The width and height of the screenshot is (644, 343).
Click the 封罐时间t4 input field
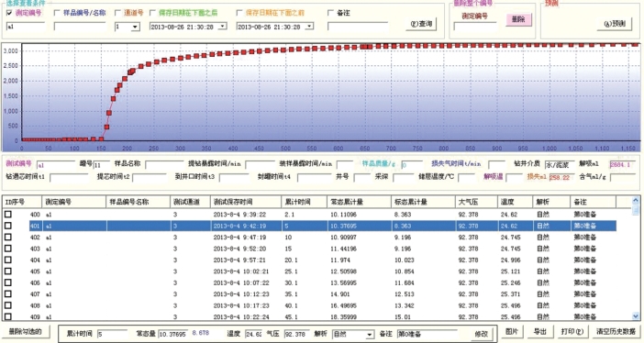tap(314, 178)
